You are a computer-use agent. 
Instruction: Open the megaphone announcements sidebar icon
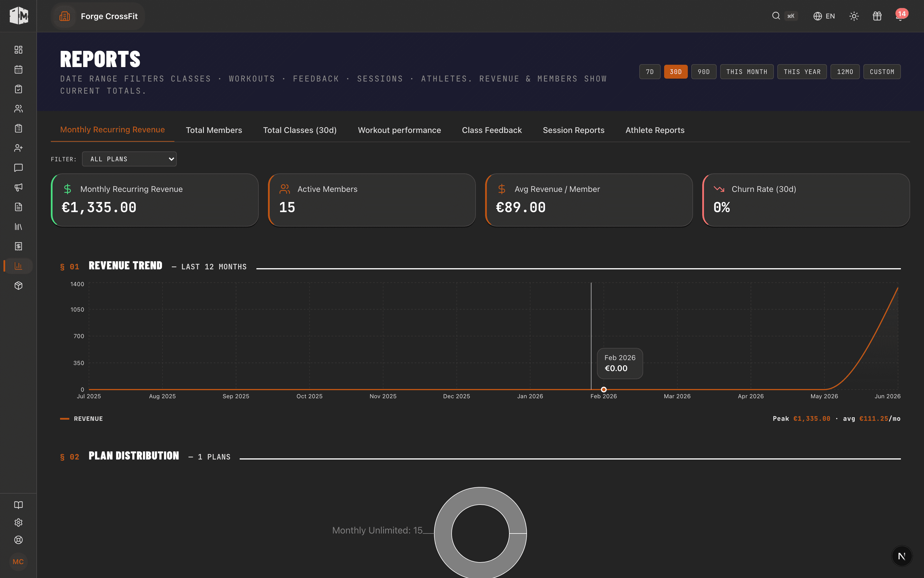18,187
